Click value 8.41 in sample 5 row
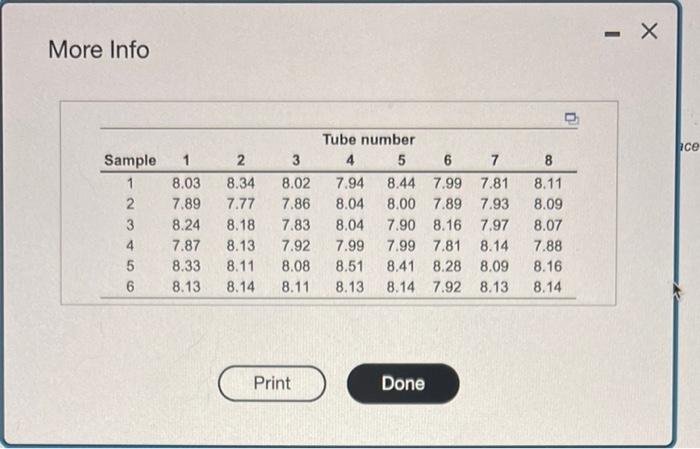The height and width of the screenshot is (449, 700). point(401,266)
